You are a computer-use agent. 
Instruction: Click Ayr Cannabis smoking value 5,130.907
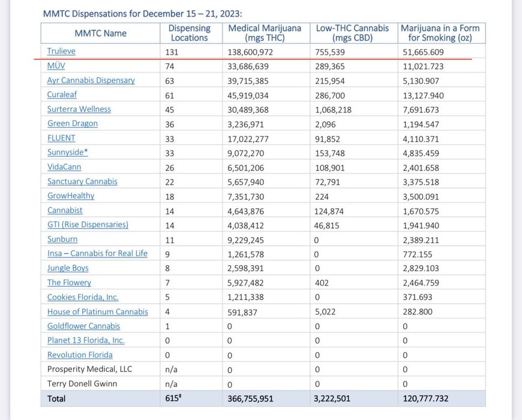tap(421, 81)
